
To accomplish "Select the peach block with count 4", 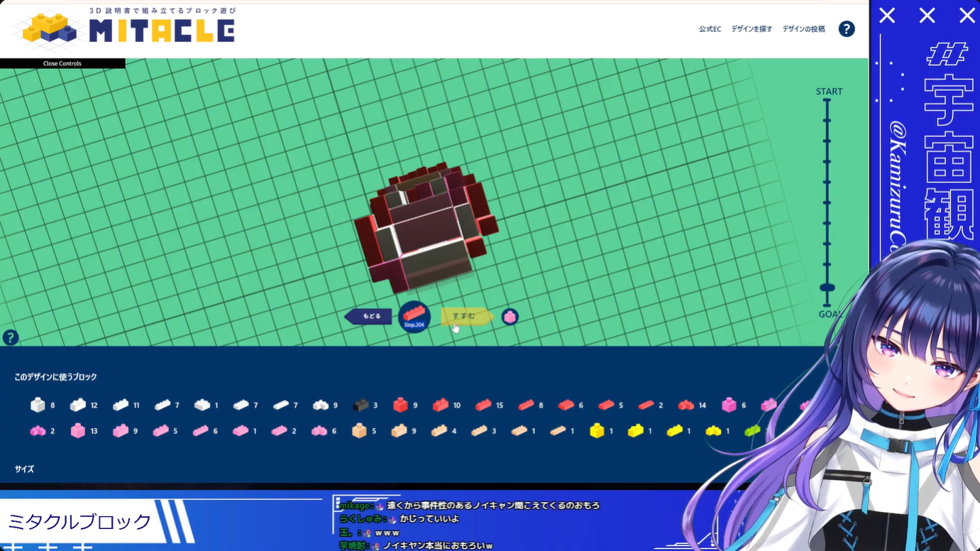I will click(x=439, y=430).
